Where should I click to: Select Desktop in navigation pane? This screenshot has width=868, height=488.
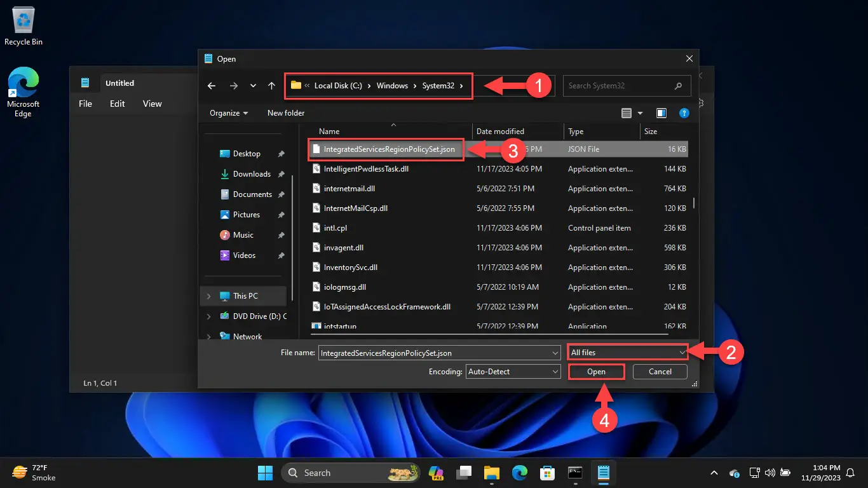(247, 154)
